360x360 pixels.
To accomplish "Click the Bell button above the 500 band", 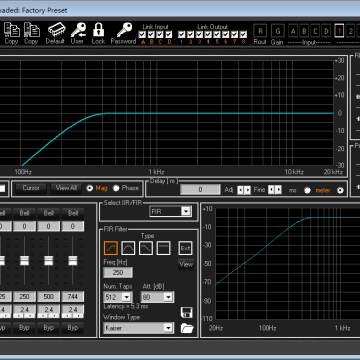I will [49, 213].
